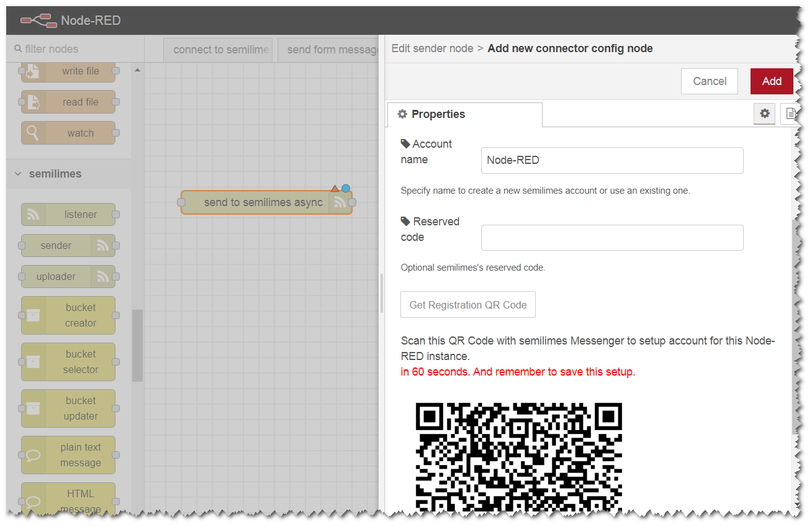812x527 pixels.
Task: Collapse the semilimes palette category
Action: click(x=68, y=174)
